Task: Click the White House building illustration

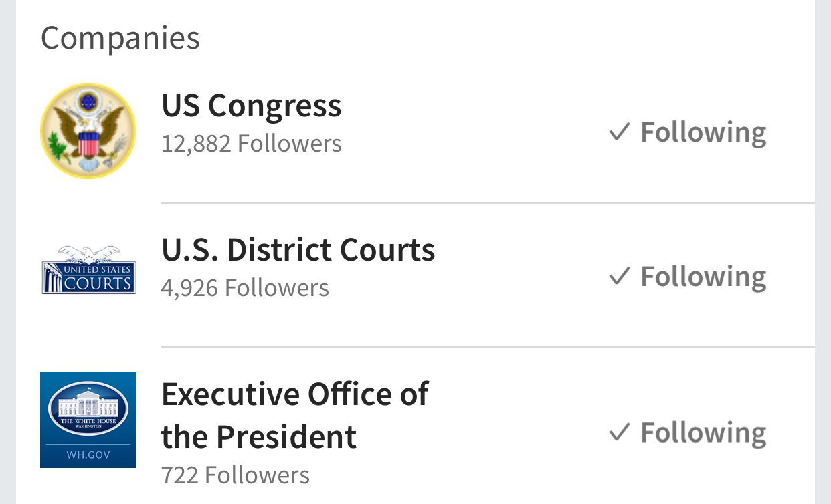Action: pos(88,404)
